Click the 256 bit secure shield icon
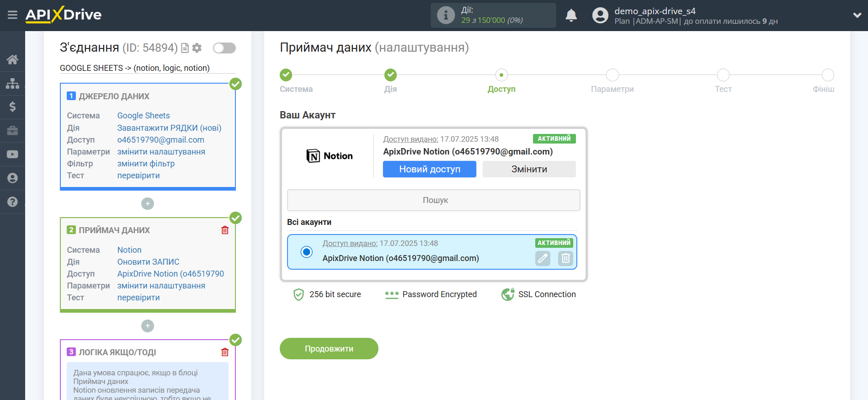Screen dimensions: 868x400 (298, 294)
